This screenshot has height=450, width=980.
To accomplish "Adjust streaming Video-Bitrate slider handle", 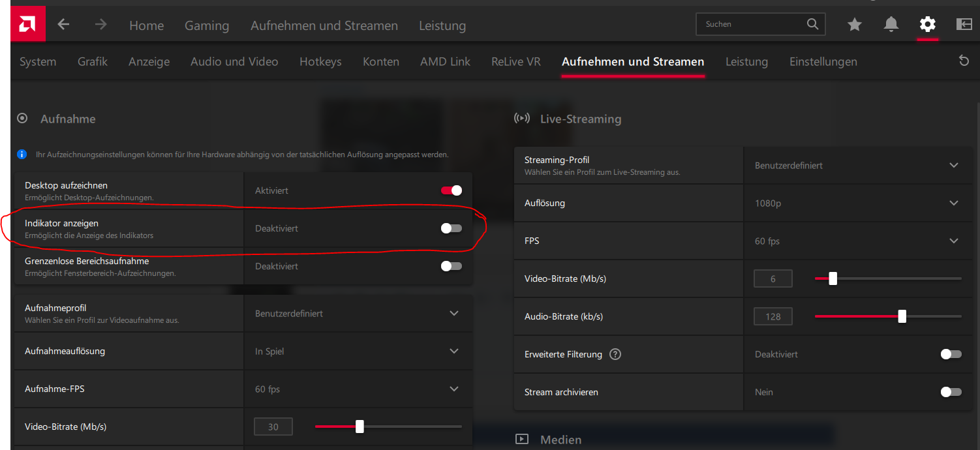I will coord(833,278).
